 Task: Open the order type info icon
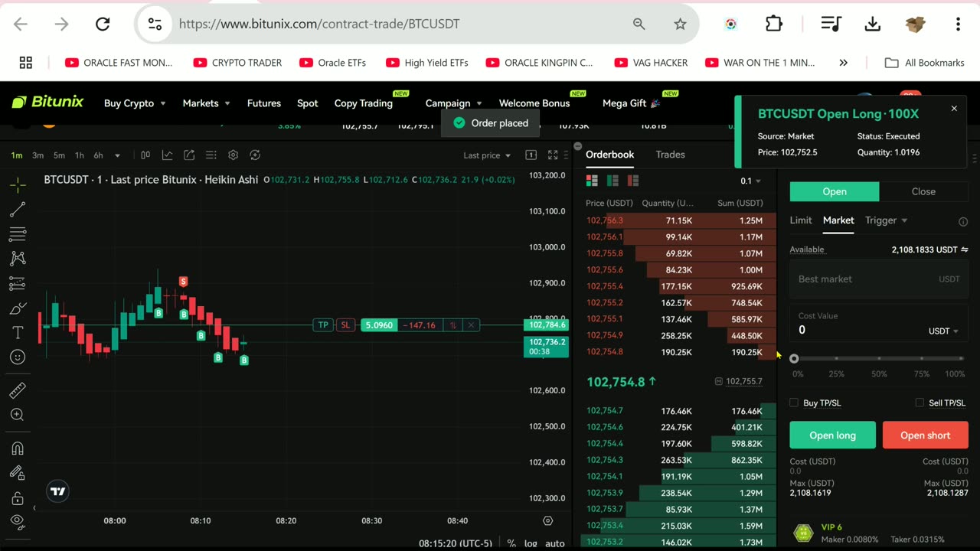click(963, 221)
